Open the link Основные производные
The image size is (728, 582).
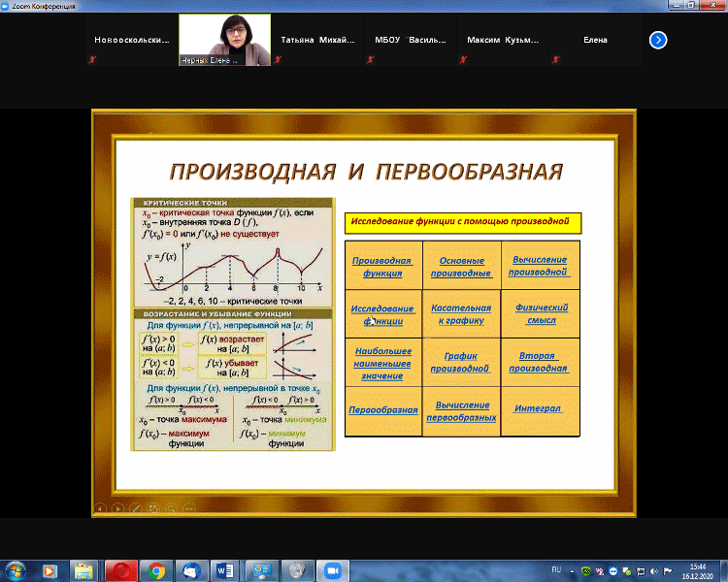pos(461,267)
